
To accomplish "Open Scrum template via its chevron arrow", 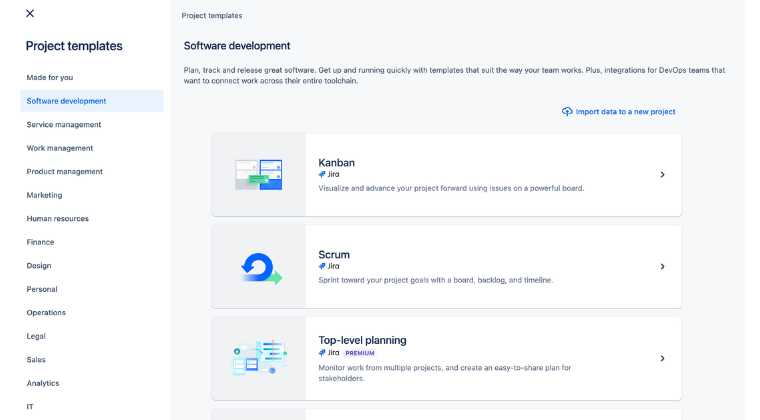I will 662,266.
